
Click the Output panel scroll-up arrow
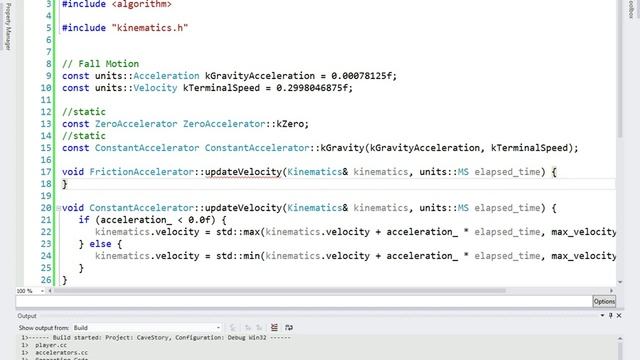620,339
